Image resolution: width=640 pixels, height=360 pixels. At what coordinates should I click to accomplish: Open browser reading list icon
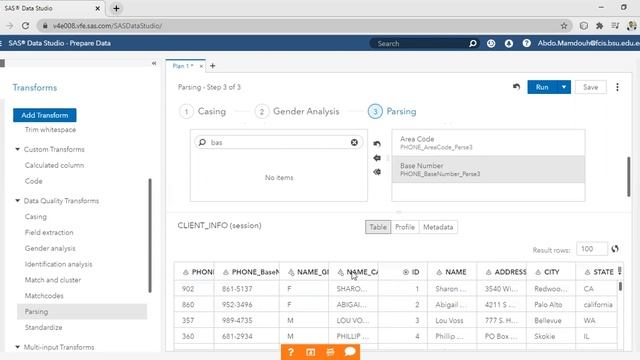click(615, 26)
